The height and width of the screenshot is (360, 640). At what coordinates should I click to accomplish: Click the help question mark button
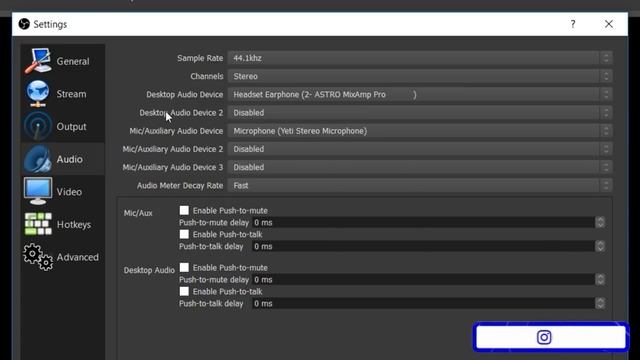pos(573,24)
